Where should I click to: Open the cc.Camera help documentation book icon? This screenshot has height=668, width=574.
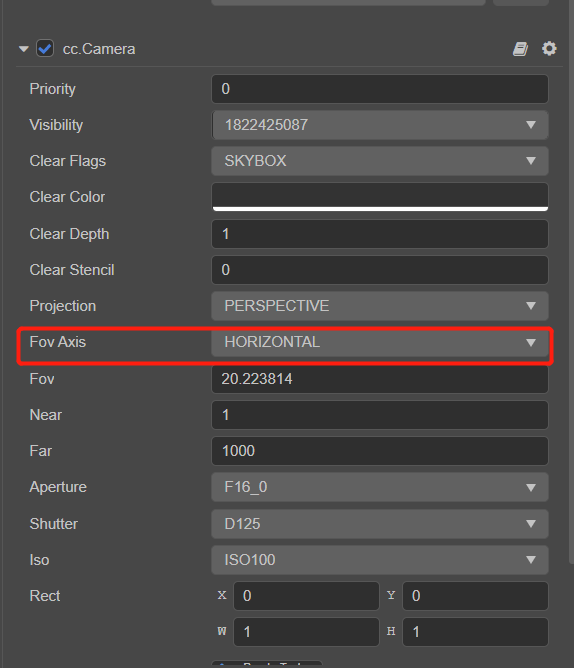pos(520,49)
